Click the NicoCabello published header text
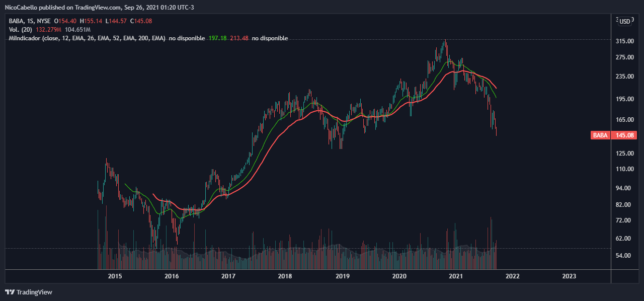Viewport: 644px width, 301px height. click(101, 7)
